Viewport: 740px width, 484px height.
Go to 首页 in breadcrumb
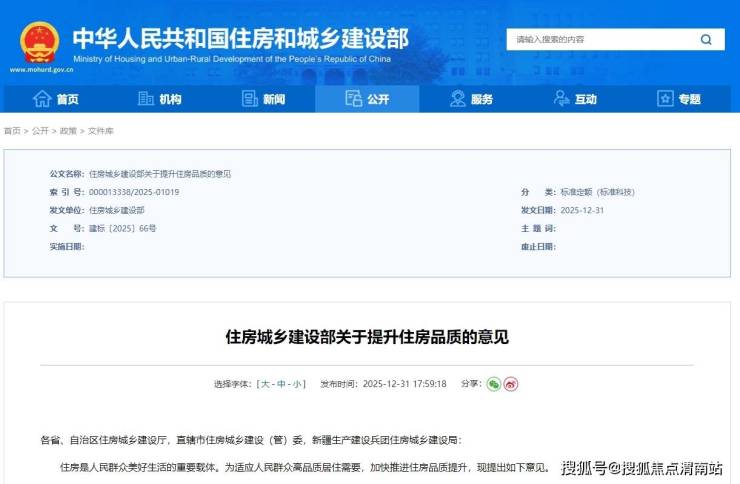click(12, 131)
